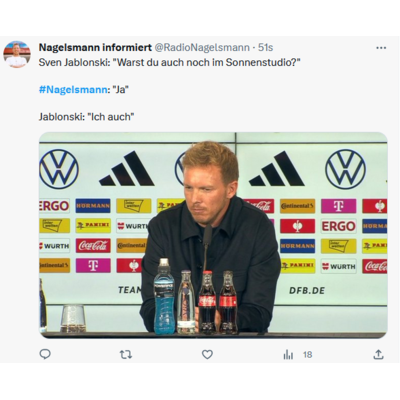This screenshot has height=400, width=400.
Task: Click the retweet arrows icon
Action: click(x=126, y=354)
